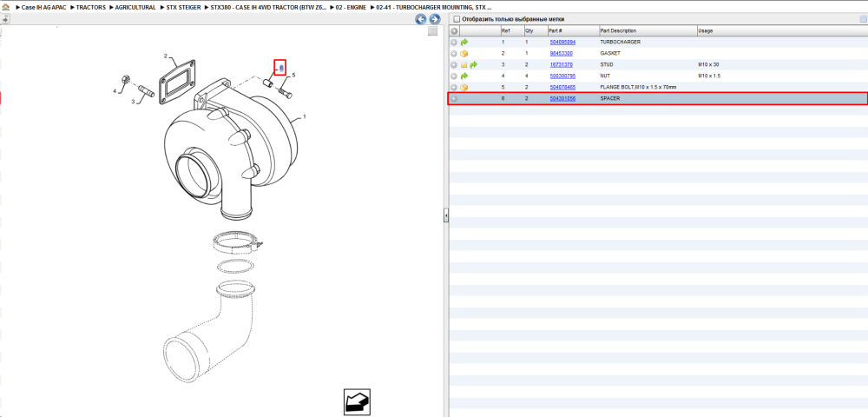This screenshot has height=417, width=868.
Task: Click the box icon on FLANGE BOLT row
Action: (464, 88)
